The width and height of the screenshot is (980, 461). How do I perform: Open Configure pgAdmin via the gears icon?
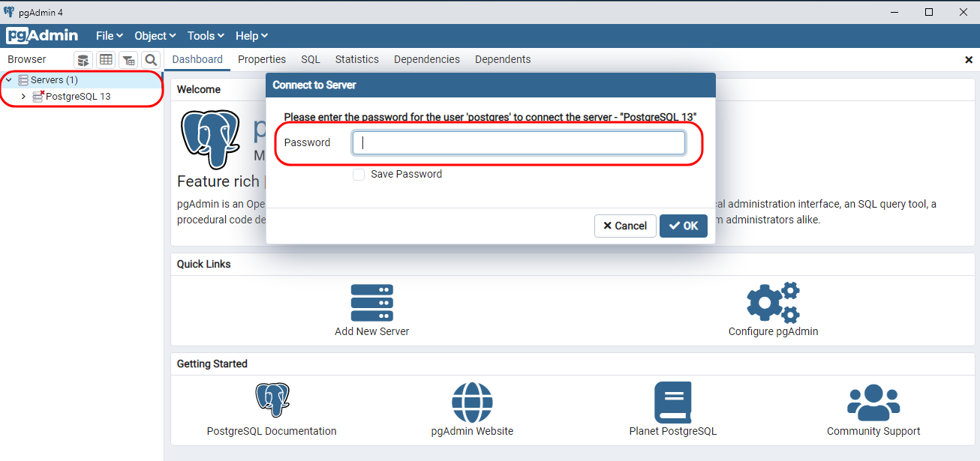pyautogui.click(x=773, y=303)
